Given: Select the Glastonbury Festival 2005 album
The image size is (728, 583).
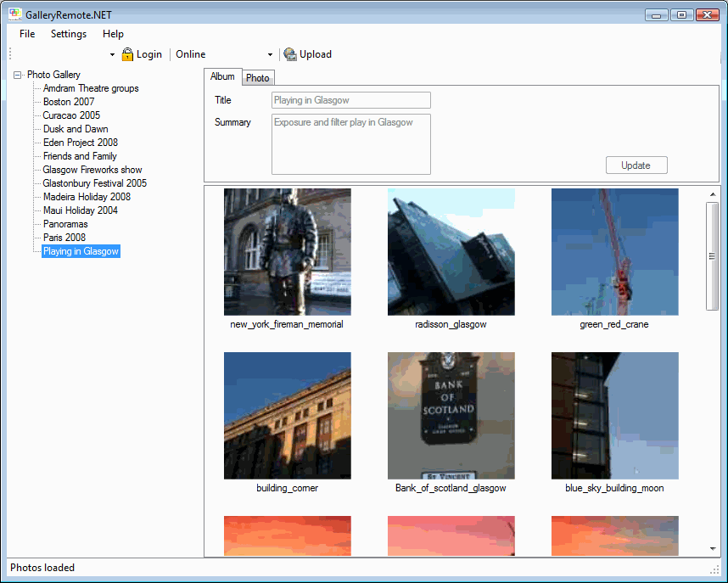Looking at the screenshot, I should [x=95, y=183].
